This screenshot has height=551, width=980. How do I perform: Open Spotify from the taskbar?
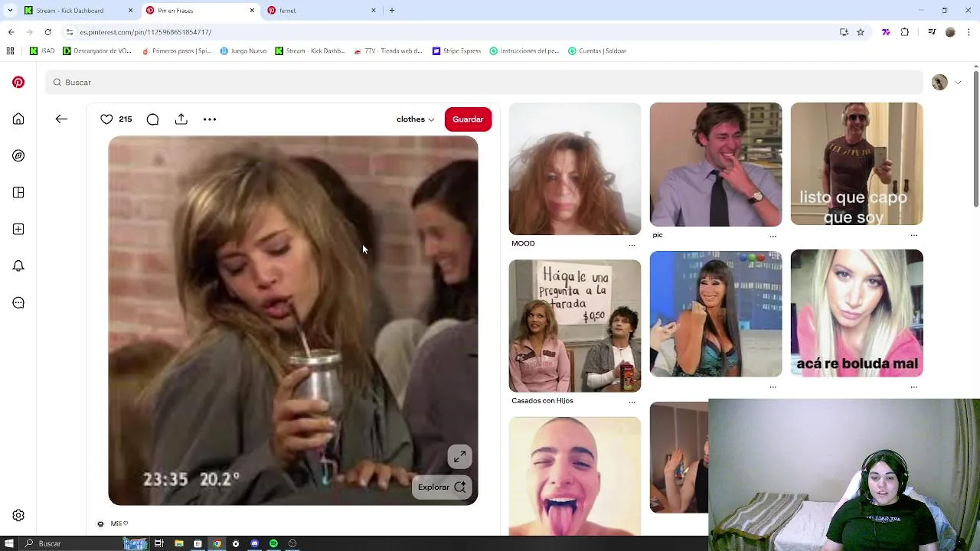[x=273, y=543]
